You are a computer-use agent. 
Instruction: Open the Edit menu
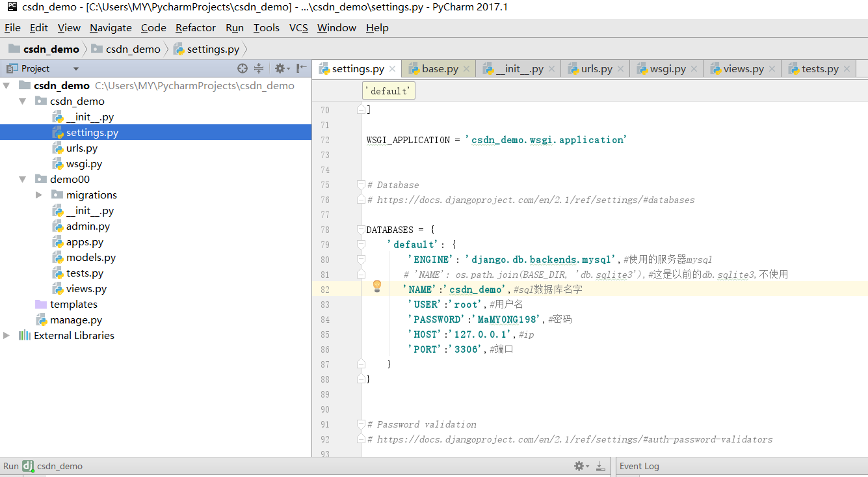pyautogui.click(x=39, y=27)
